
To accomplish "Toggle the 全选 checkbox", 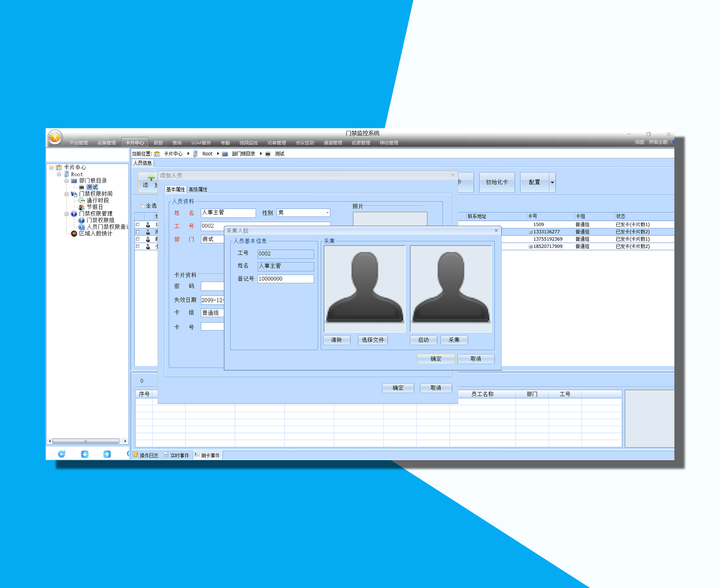I will (142, 206).
